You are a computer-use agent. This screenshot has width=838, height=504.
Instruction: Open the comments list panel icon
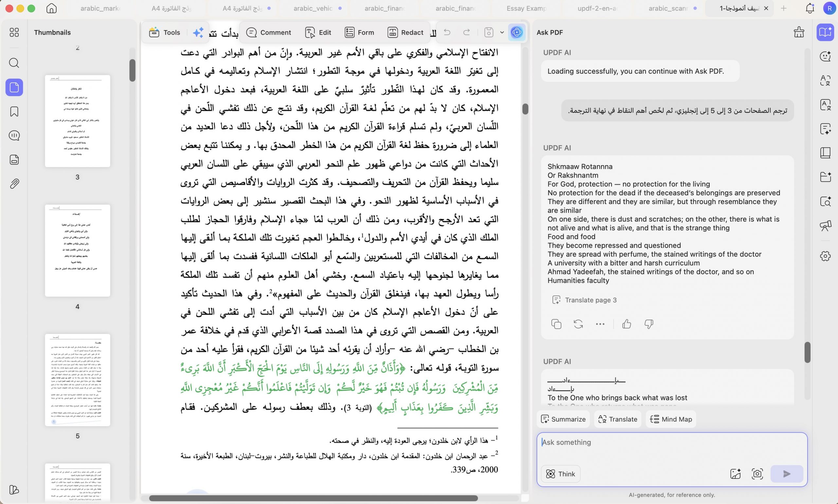tap(14, 135)
